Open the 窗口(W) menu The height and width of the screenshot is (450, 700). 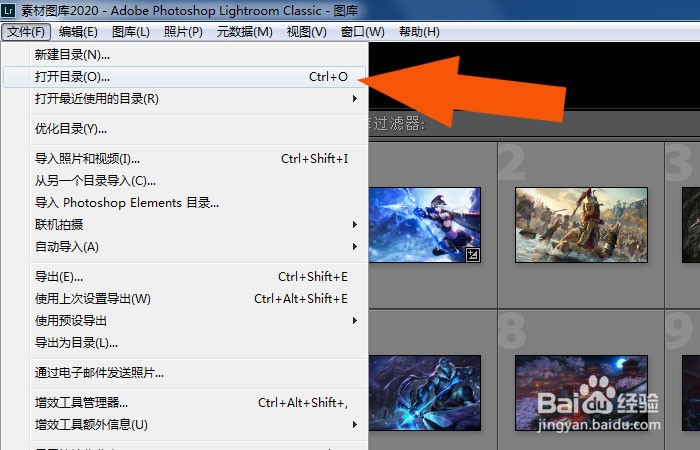362,32
